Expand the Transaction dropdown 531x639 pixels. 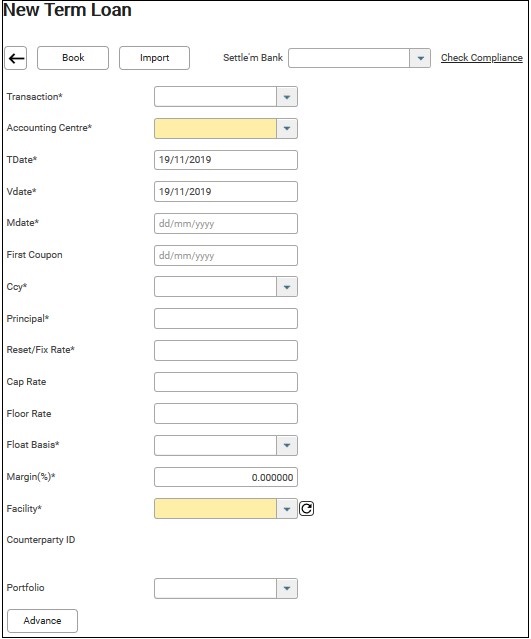[287, 97]
